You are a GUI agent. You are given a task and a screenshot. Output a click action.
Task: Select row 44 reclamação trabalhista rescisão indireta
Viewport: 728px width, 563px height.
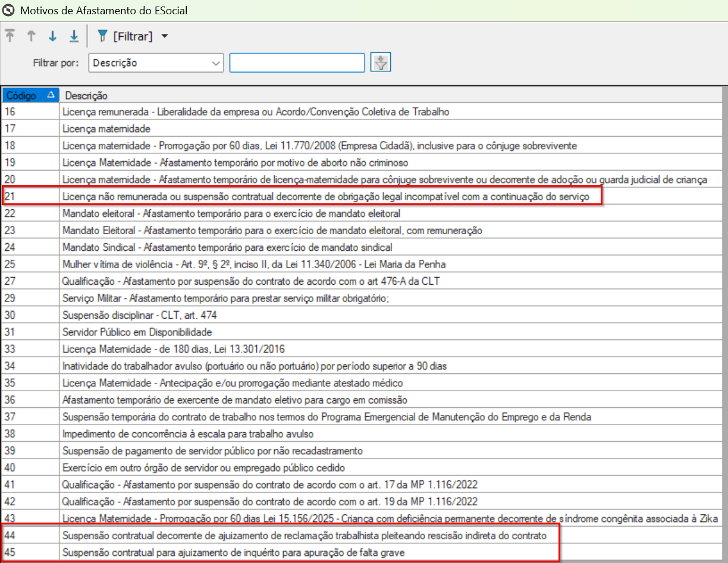click(x=362, y=536)
